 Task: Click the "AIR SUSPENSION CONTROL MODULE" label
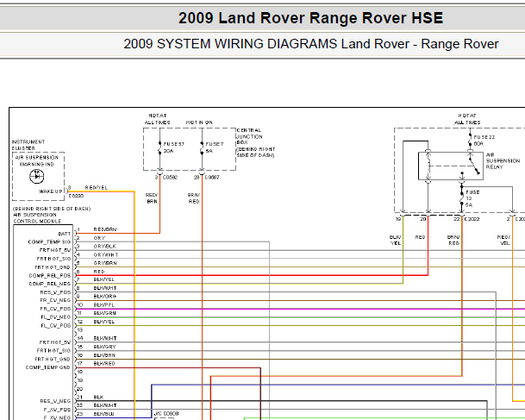pyautogui.click(x=37, y=218)
